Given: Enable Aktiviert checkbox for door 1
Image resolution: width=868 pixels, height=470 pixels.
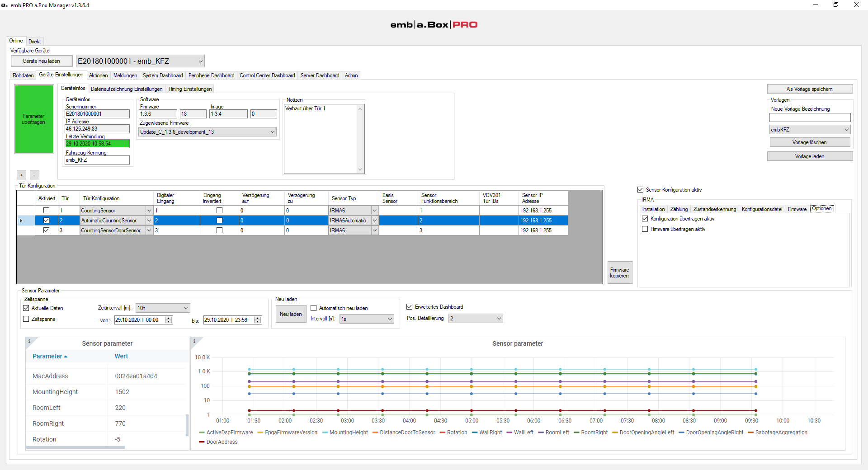Looking at the screenshot, I should pyautogui.click(x=46, y=211).
